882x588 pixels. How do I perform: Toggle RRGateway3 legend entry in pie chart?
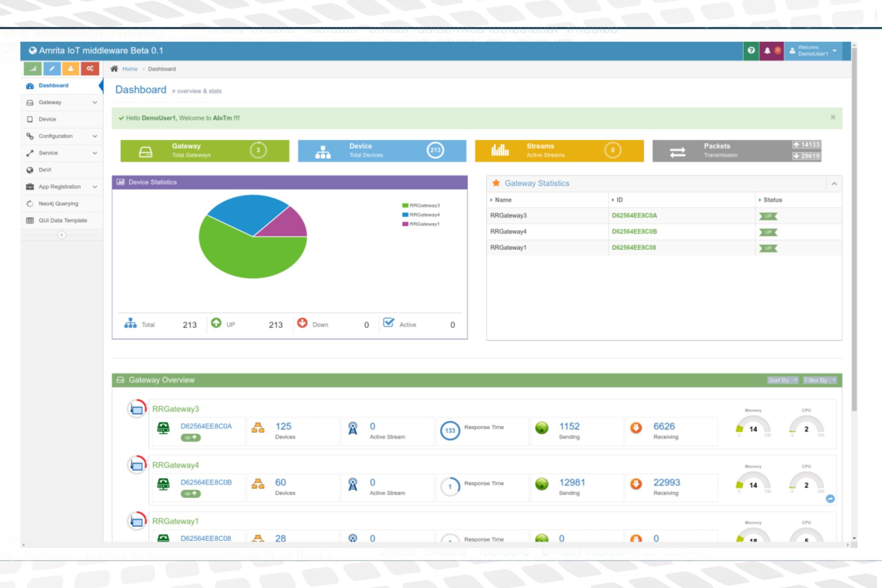tap(421, 206)
